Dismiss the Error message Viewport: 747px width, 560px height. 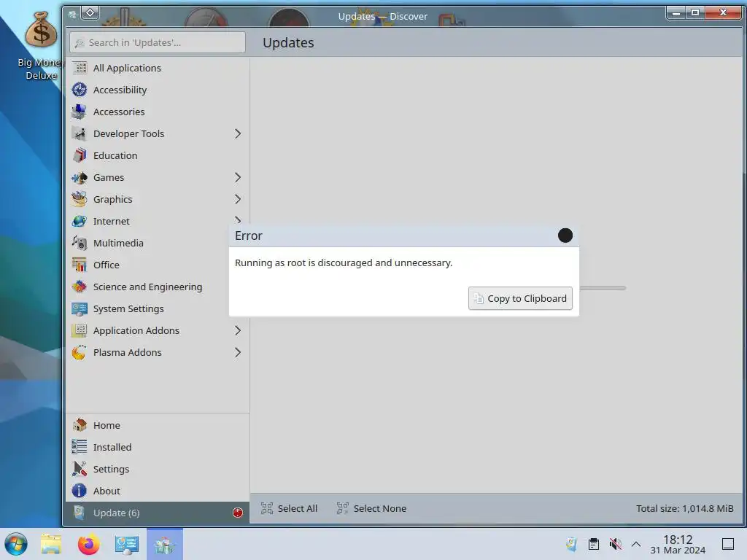coord(565,236)
